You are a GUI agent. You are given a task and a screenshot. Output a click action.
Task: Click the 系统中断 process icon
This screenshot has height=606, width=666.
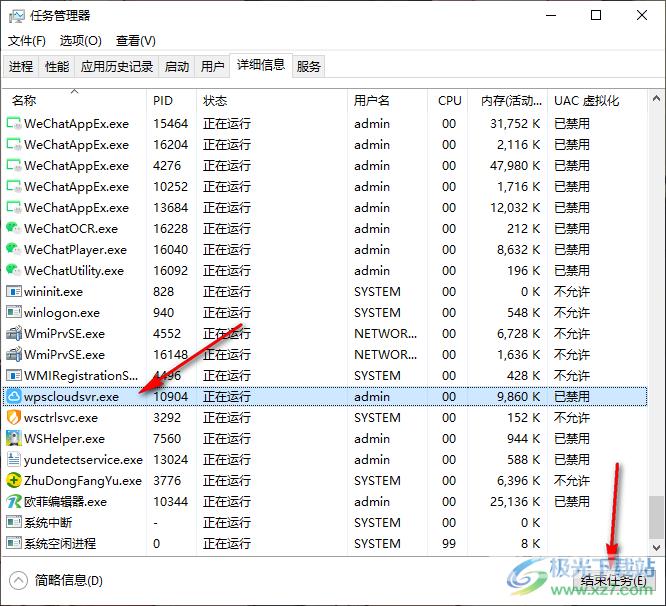pyautogui.click(x=14, y=522)
